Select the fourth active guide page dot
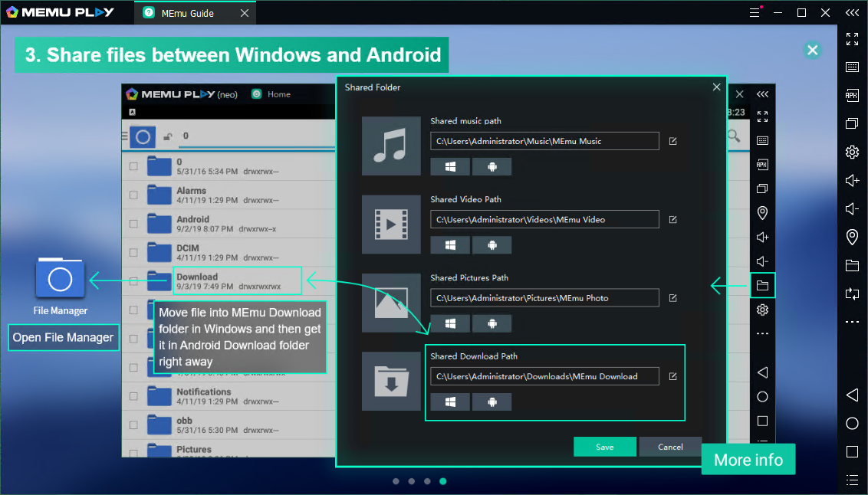868x495 pixels. tap(443, 481)
